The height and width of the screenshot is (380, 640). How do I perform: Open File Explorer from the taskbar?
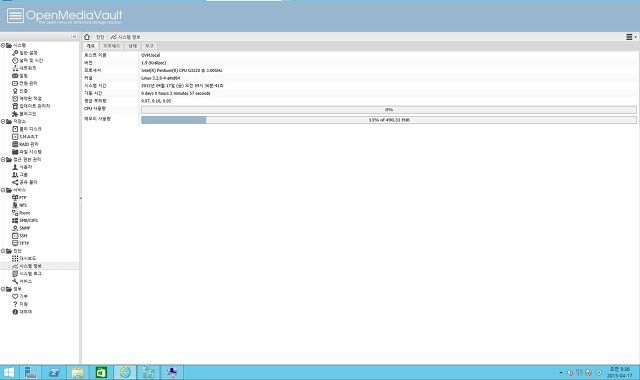click(78, 372)
